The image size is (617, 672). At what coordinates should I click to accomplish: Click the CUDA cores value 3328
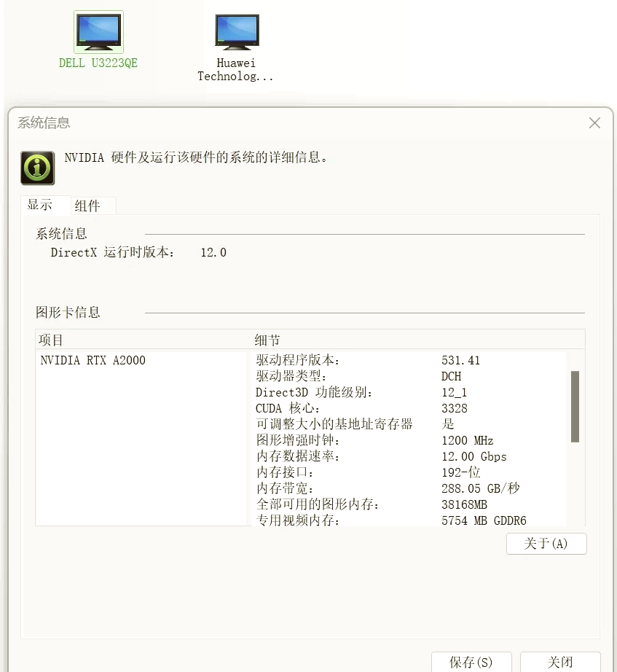(454, 408)
